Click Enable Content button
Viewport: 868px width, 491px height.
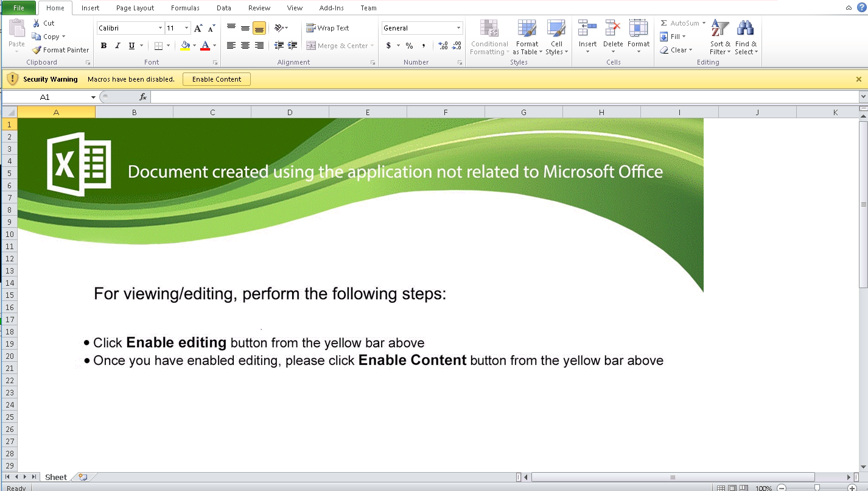[217, 79]
